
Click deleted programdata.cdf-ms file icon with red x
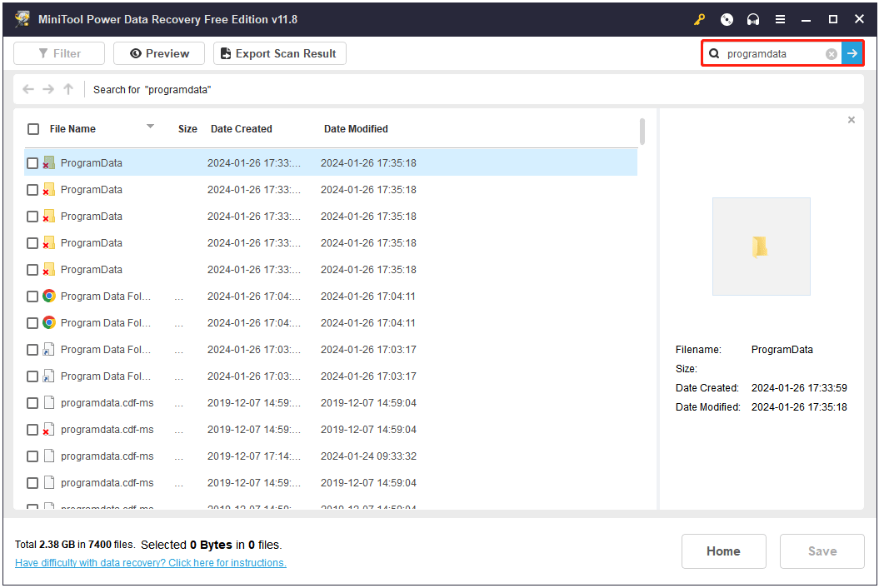49,430
